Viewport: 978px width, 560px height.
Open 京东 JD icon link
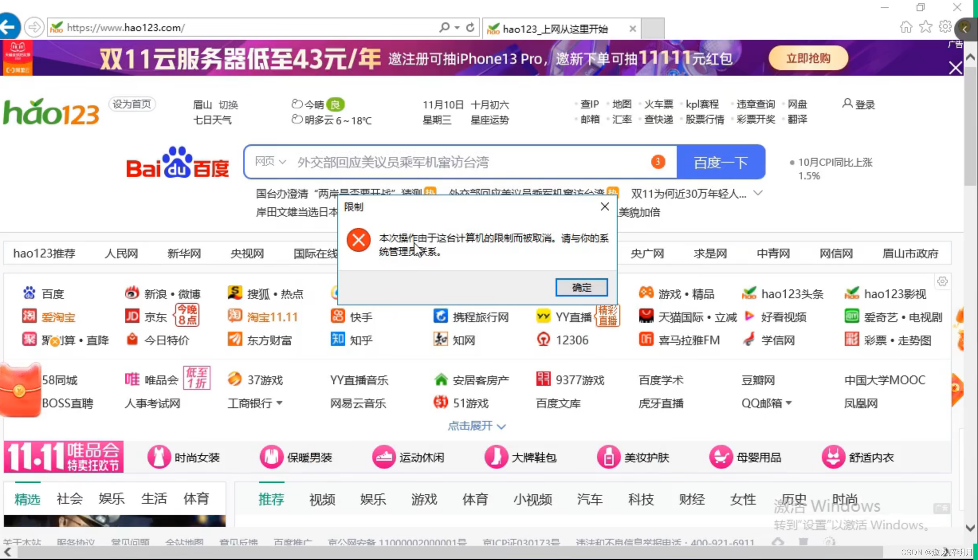point(132,316)
